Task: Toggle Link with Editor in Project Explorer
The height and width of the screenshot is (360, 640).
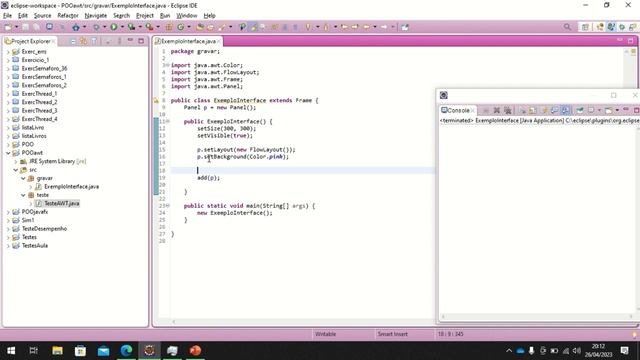Action: point(83,41)
